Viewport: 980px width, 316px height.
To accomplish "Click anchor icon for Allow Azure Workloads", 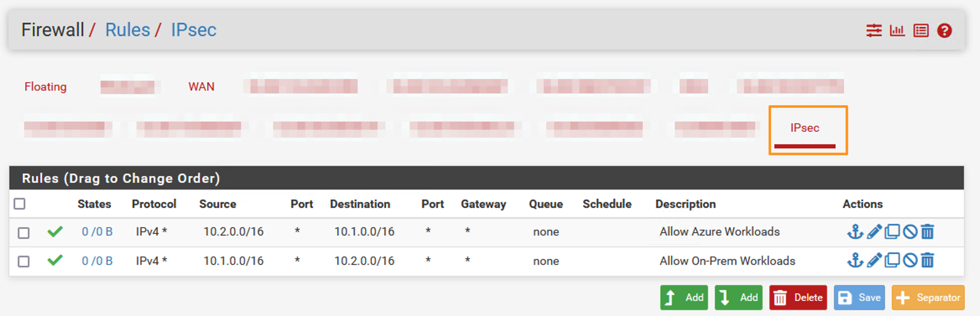I will point(855,231).
